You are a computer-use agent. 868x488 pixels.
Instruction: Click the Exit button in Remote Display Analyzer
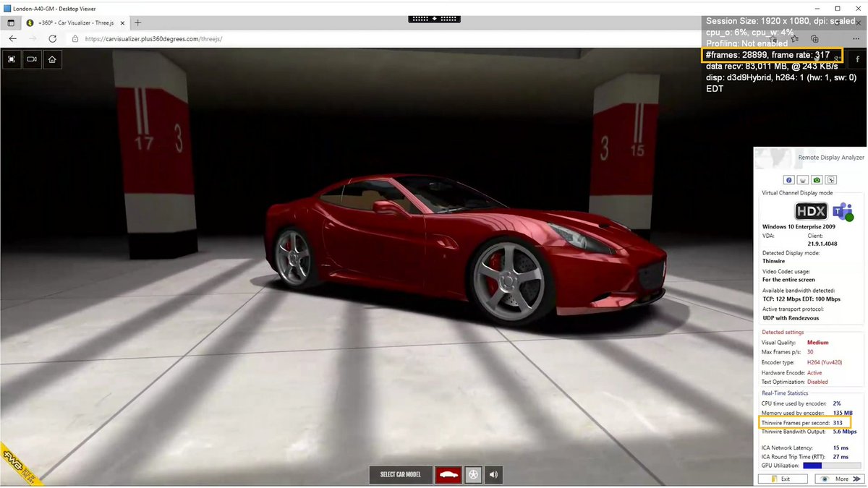(x=781, y=479)
